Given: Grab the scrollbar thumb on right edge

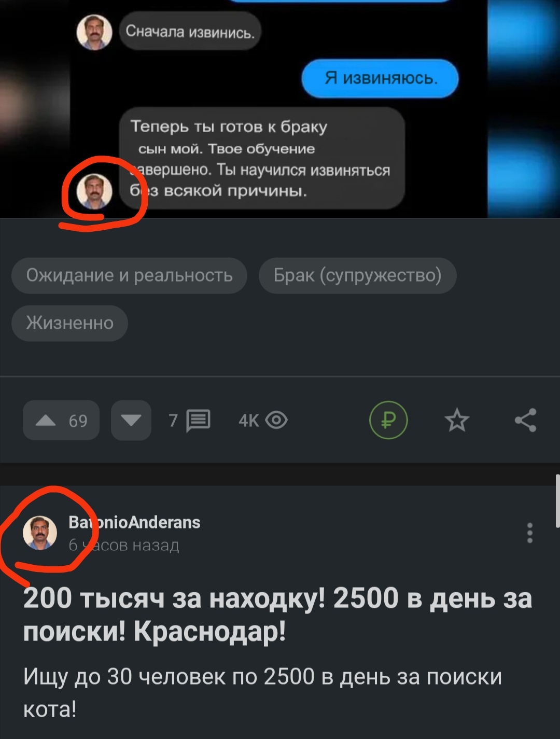Looking at the screenshot, I should (557, 500).
